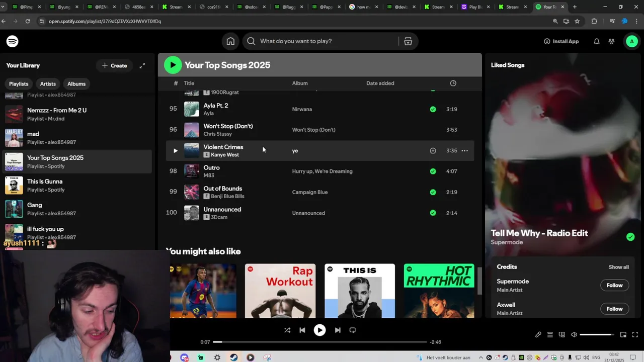Screen dimensions: 644x362
Task: Open the play queue icon
Action: point(550,335)
